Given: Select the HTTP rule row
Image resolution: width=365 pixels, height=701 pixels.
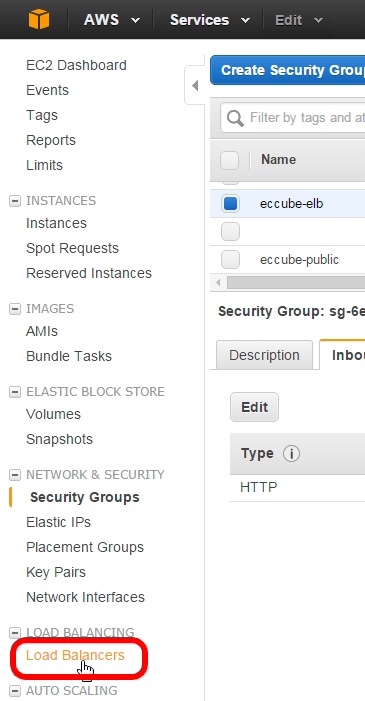Looking at the screenshot, I should (297, 487).
